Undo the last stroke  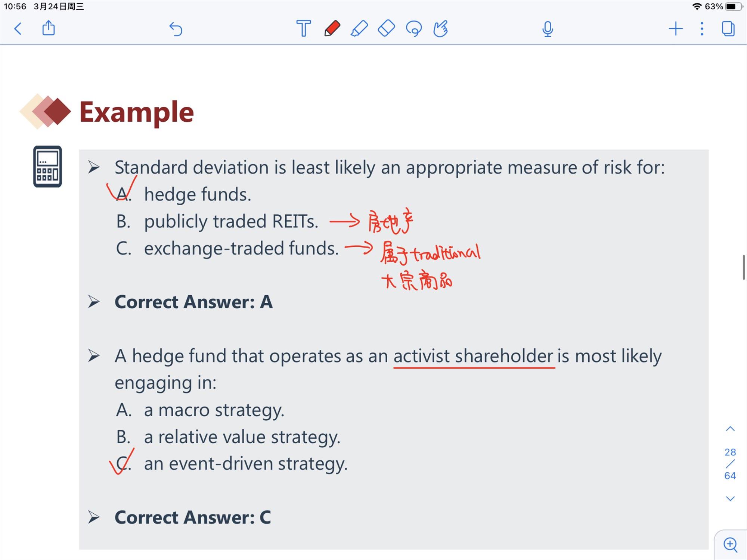(176, 29)
